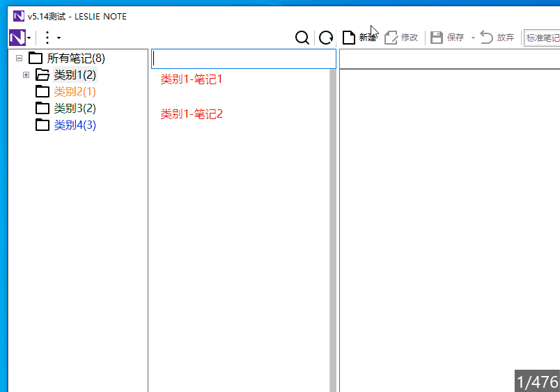
Task: Expand the arrow beside three-dot menu
Action: tap(59, 38)
